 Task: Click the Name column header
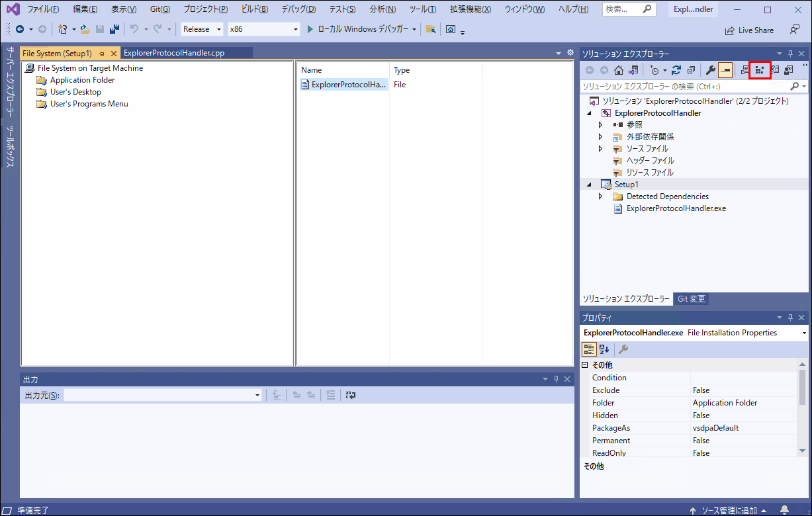pos(343,70)
